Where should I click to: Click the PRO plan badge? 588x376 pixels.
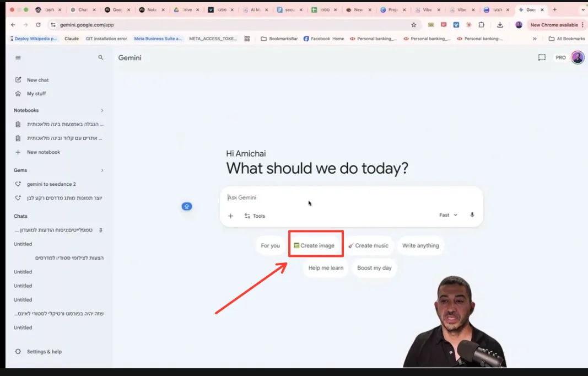tap(560, 57)
